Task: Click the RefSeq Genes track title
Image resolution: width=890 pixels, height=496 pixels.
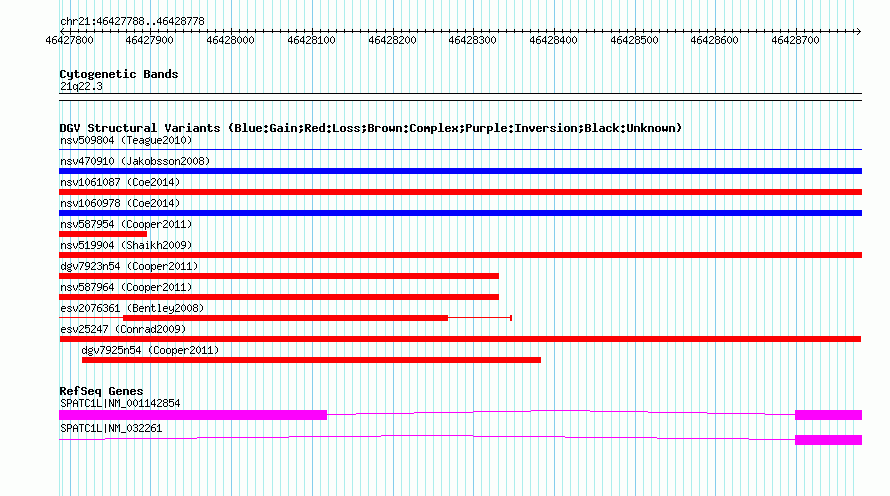Action: click(101, 391)
